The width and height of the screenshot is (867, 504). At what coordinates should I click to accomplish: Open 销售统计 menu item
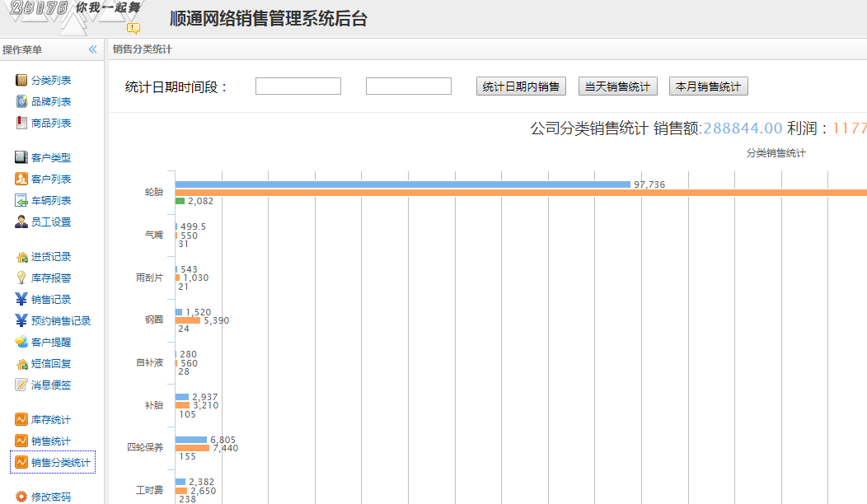click(51, 441)
